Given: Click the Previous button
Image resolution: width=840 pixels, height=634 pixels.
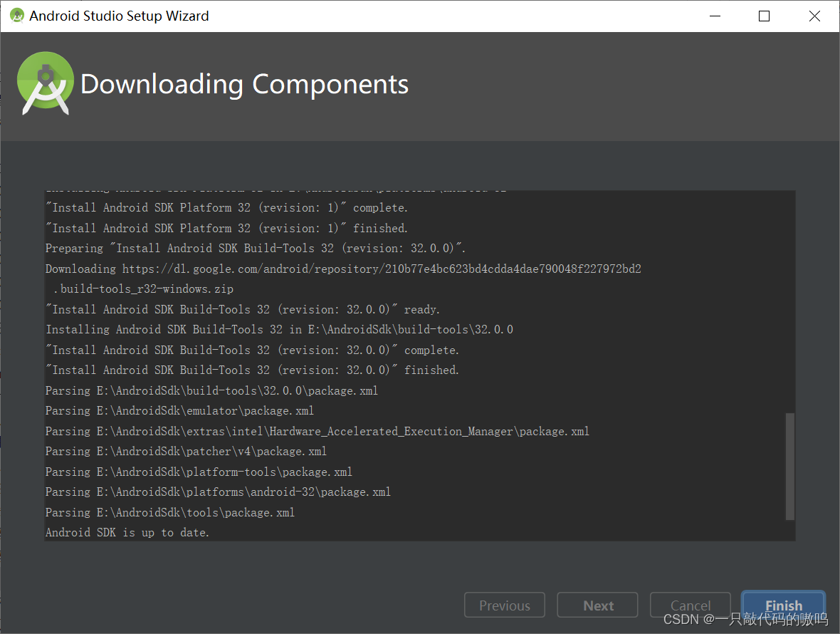Looking at the screenshot, I should coord(505,605).
